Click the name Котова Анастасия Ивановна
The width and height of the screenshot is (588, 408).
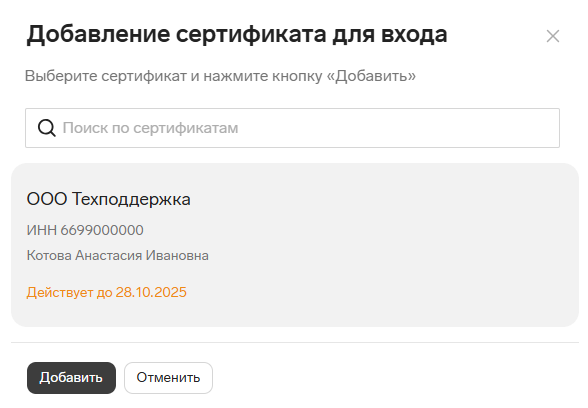118,255
